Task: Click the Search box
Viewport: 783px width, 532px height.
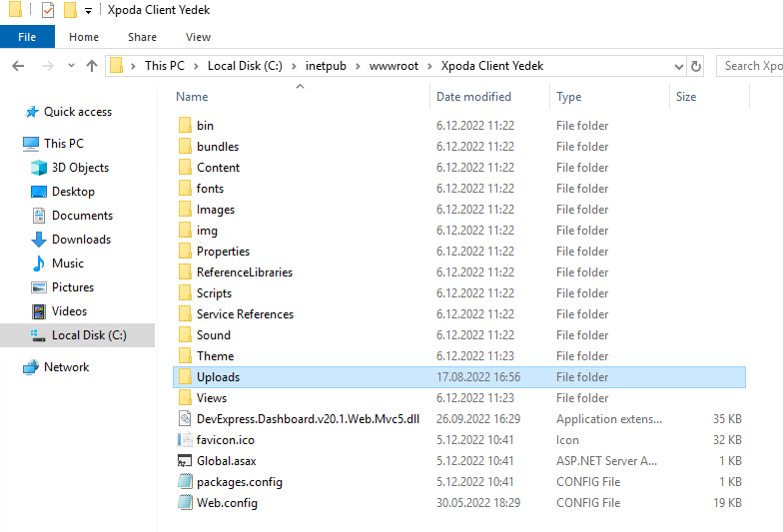Action: [x=749, y=66]
